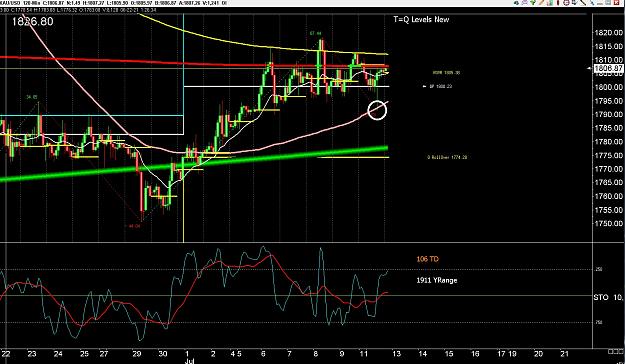Click the 1750.00 price axis label
625x364 pixels.
tap(608, 224)
